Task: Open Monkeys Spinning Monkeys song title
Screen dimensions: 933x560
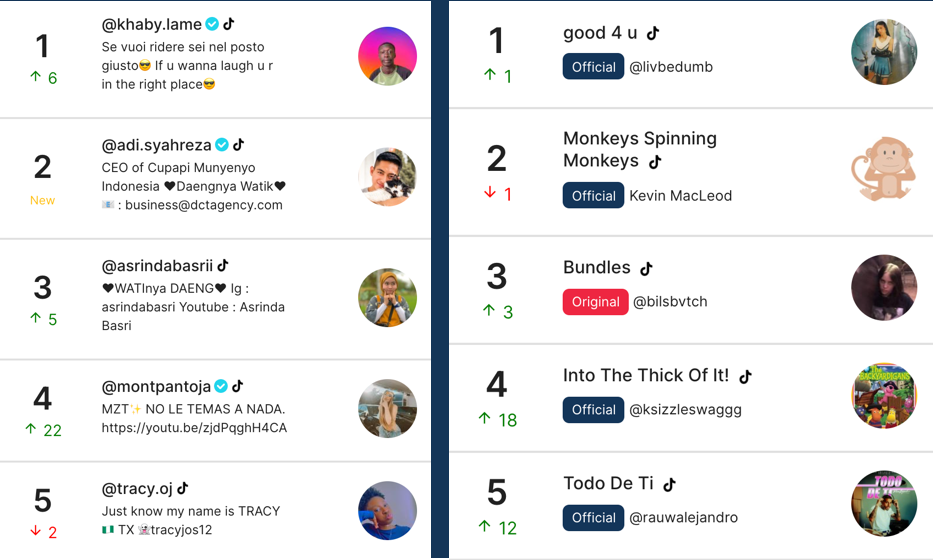Action: pos(640,149)
